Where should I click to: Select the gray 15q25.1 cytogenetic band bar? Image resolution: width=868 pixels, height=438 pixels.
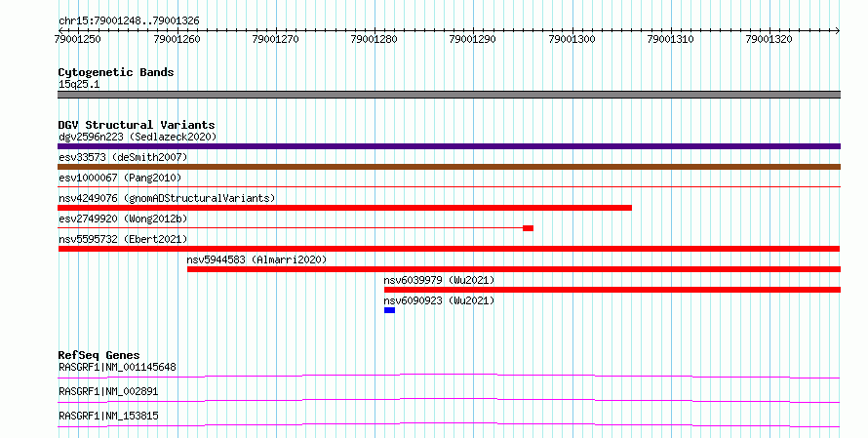(x=449, y=95)
